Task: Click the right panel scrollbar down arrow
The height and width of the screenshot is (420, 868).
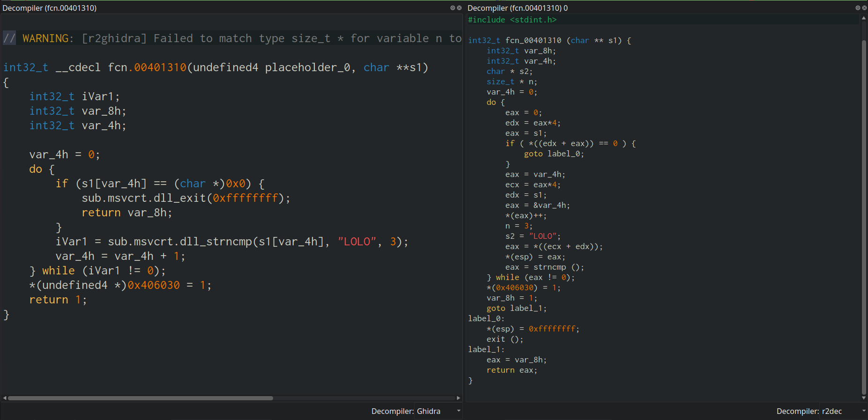Action: [864, 398]
